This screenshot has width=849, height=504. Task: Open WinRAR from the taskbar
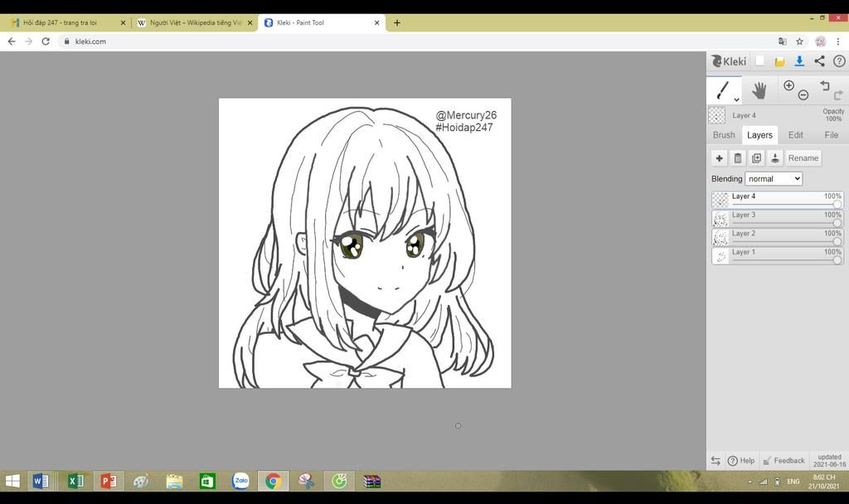click(x=372, y=481)
